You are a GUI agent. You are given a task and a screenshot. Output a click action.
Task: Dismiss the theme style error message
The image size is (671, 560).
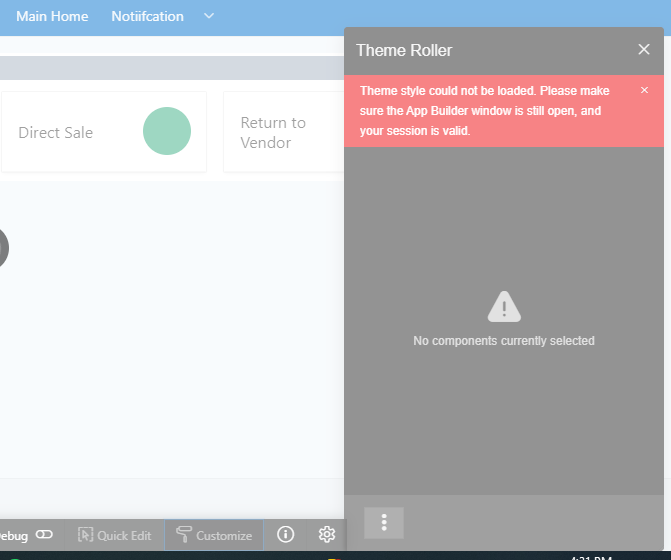point(644,90)
